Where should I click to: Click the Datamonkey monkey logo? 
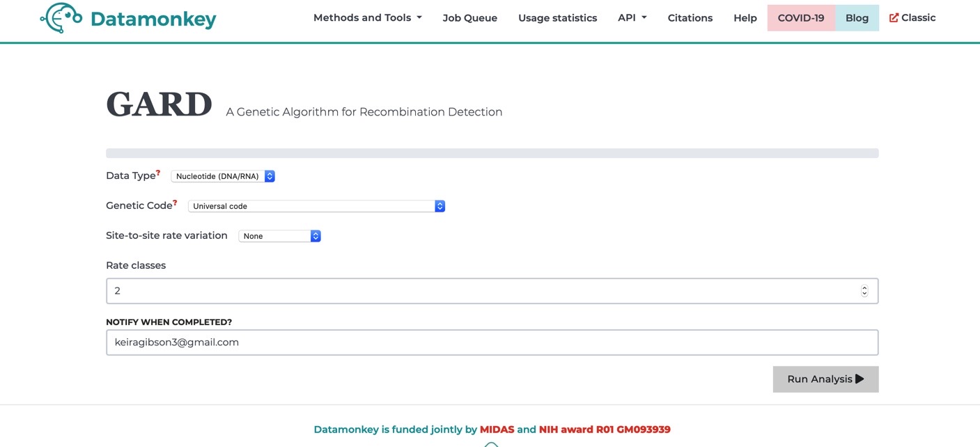pyautogui.click(x=59, y=17)
